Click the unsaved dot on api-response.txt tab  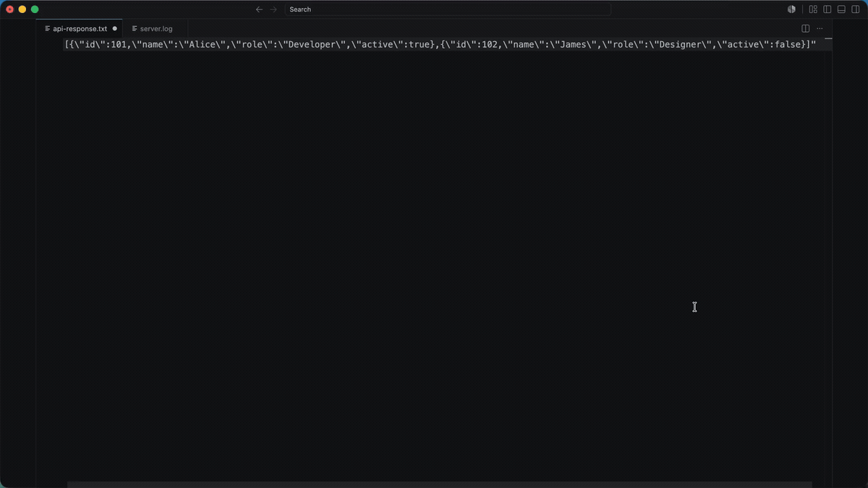[x=114, y=29]
